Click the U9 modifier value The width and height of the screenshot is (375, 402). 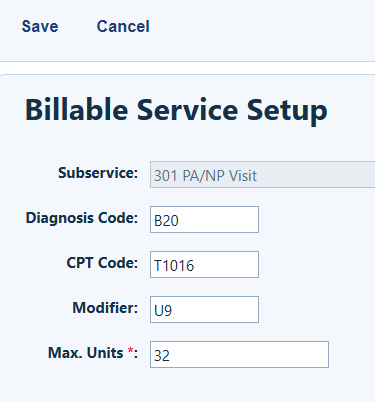pyautogui.click(x=163, y=311)
